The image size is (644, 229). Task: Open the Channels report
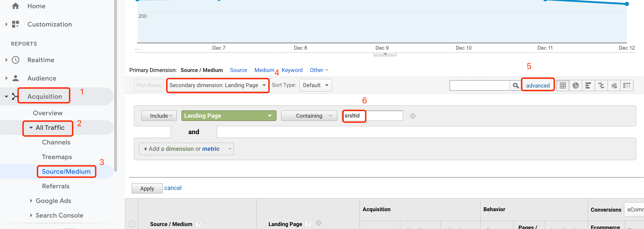(56, 142)
